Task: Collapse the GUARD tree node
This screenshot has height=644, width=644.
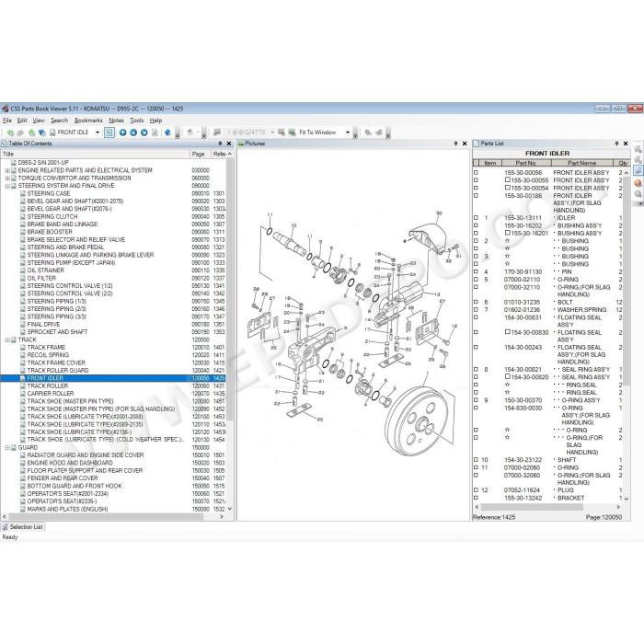Action: click(7, 448)
